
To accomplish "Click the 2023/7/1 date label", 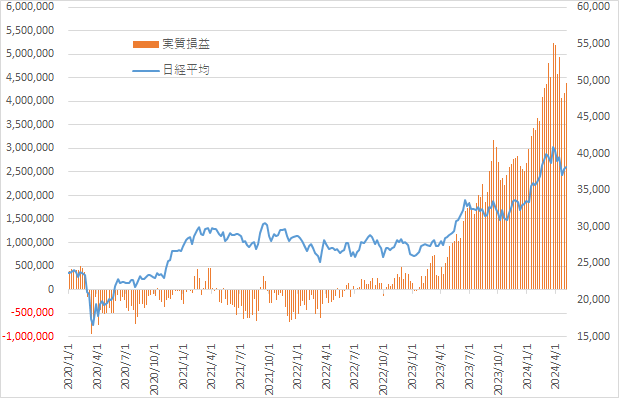I will (469, 366).
